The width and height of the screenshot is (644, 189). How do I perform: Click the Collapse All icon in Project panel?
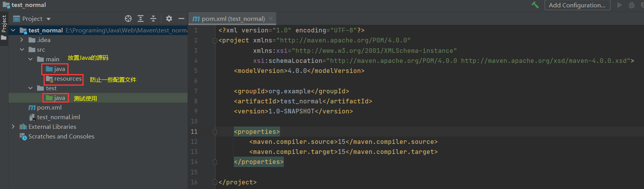(x=153, y=19)
